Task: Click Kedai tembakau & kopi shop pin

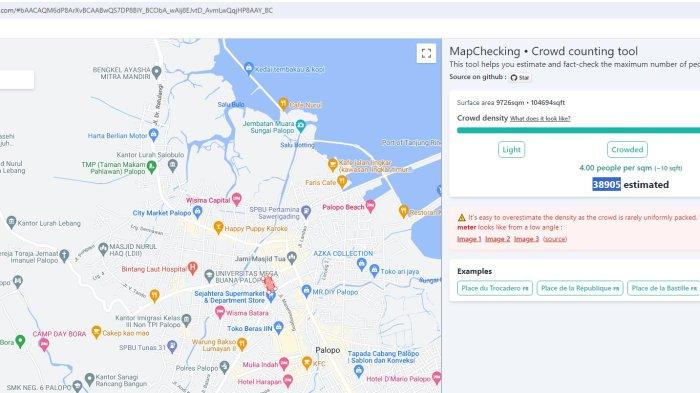Action: click(x=249, y=68)
